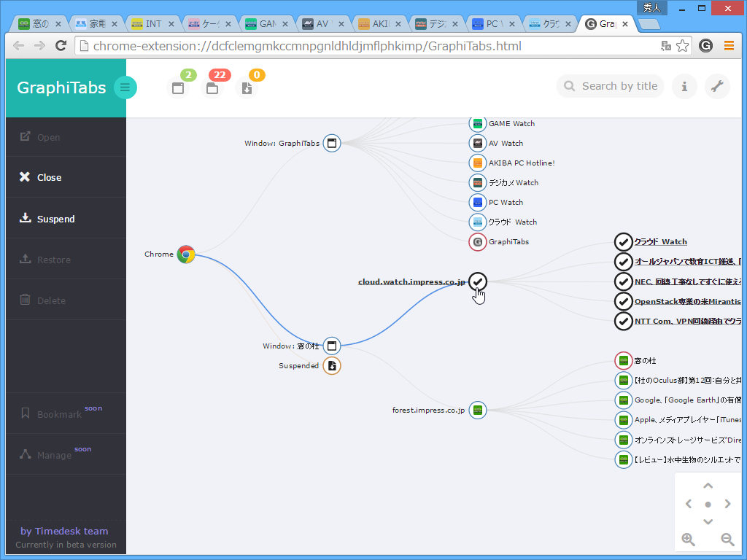
Task: Open settings with the wrench icon
Action: tap(717, 86)
